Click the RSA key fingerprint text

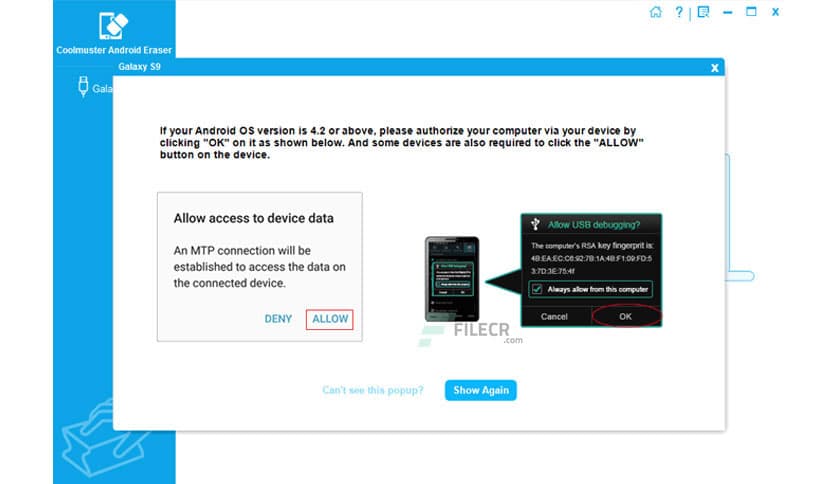tap(592, 258)
